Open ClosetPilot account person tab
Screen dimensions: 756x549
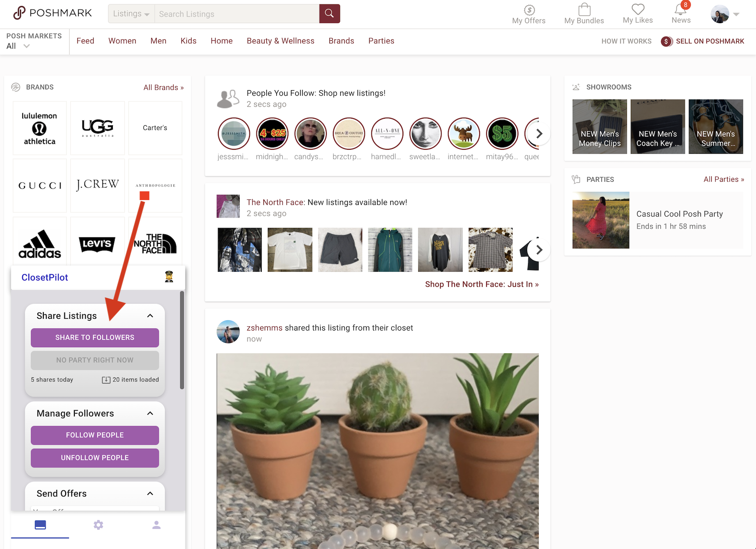click(x=156, y=525)
